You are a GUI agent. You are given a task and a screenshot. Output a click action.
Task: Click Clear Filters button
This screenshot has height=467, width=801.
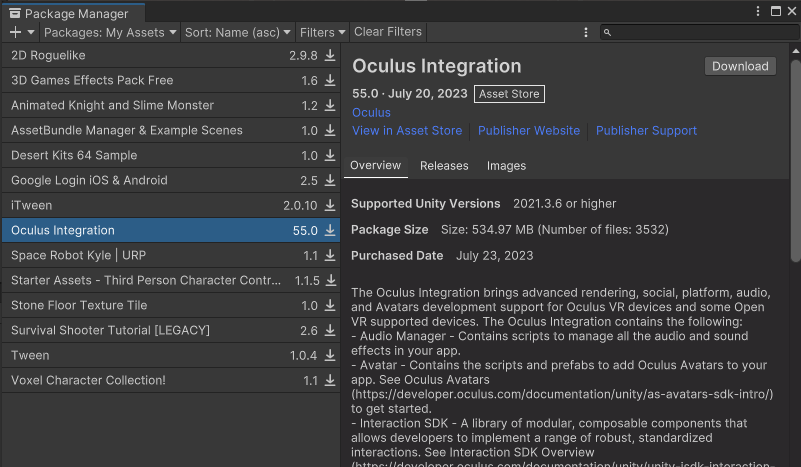click(388, 32)
